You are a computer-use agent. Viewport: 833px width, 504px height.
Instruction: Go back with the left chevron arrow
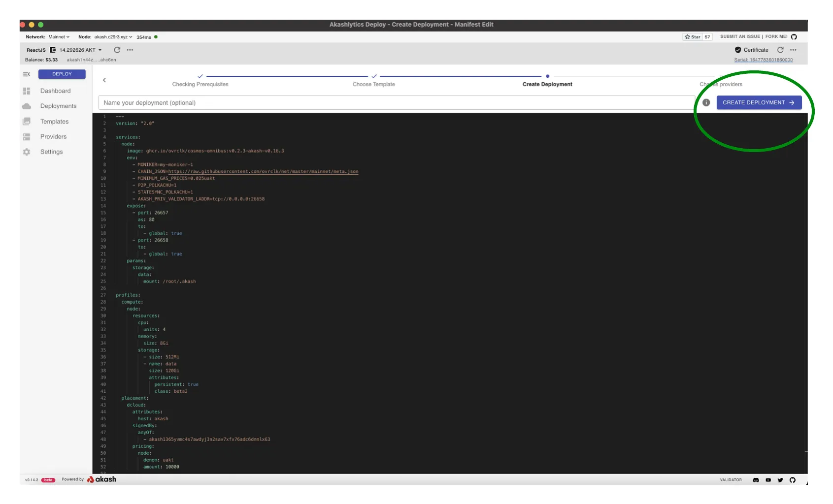tap(104, 80)
